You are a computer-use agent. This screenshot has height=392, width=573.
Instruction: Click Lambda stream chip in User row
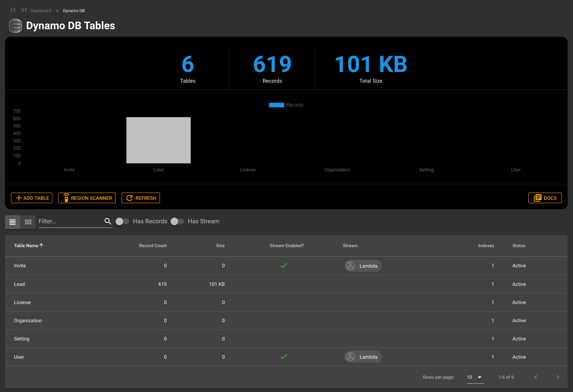363,357
